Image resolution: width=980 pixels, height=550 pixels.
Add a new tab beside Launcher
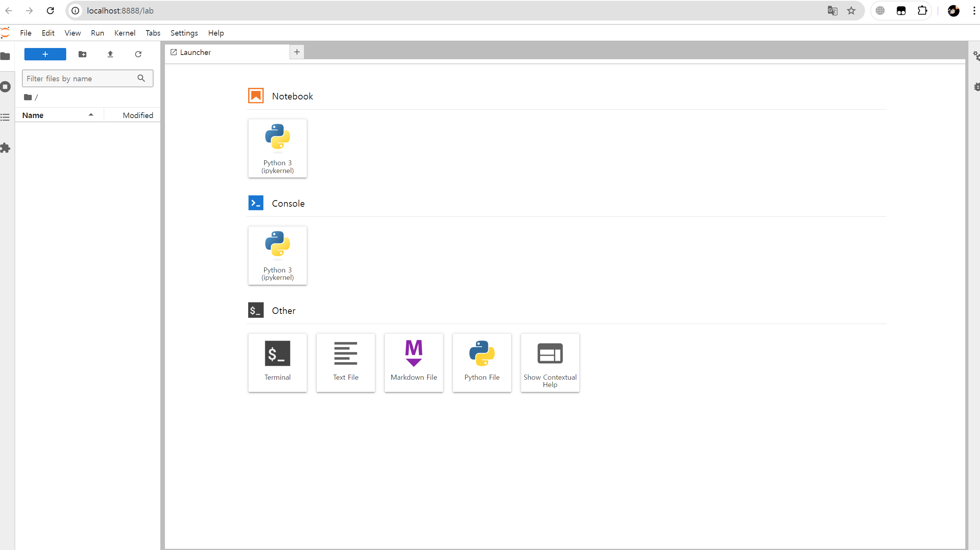click(297, 52)
